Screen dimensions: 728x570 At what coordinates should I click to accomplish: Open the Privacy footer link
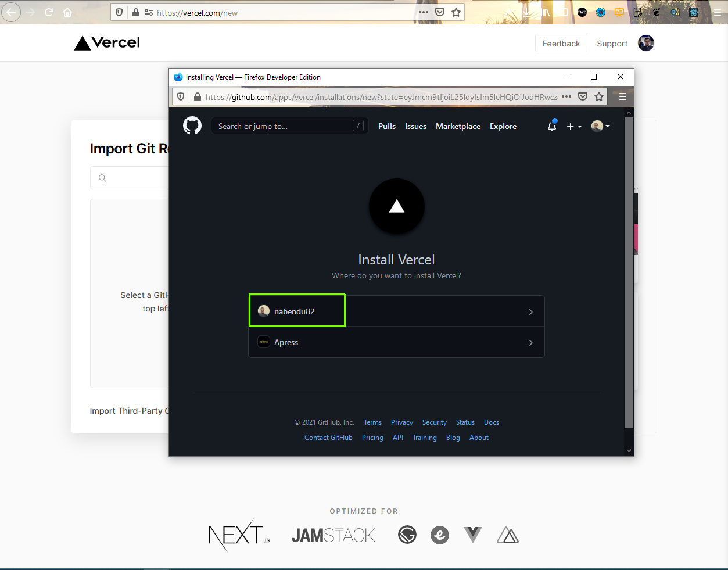(402, 422)
